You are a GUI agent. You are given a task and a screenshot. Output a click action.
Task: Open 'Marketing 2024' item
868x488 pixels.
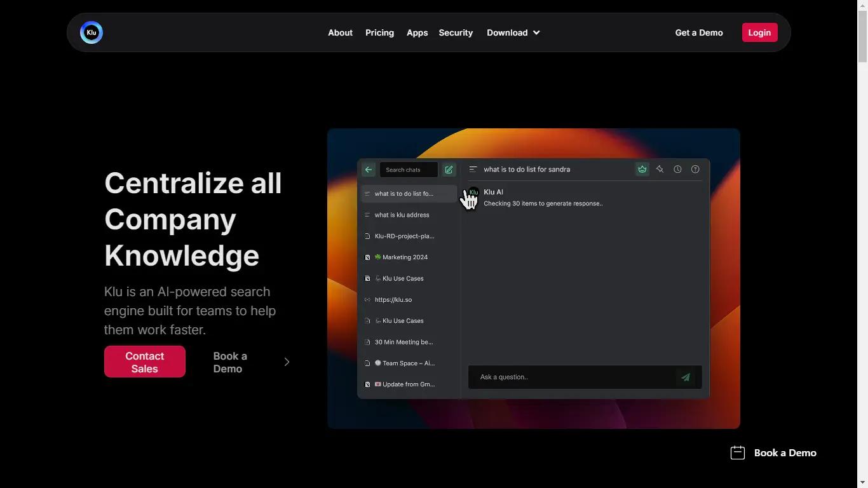point(409,257)
